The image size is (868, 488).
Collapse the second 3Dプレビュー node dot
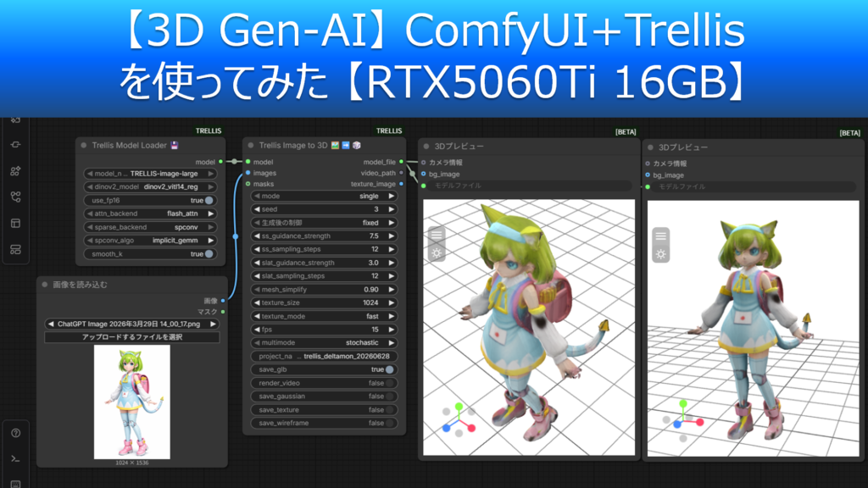click(650, 147)
